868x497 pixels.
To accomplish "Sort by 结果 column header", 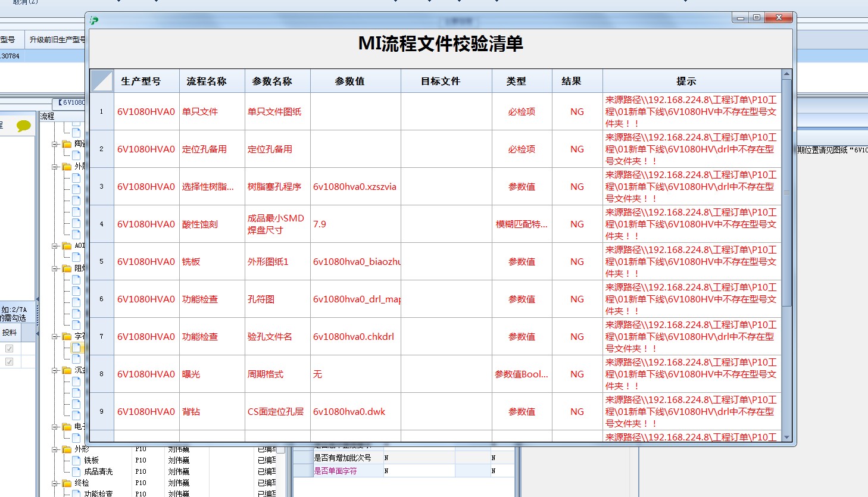I will pos(577,81).
